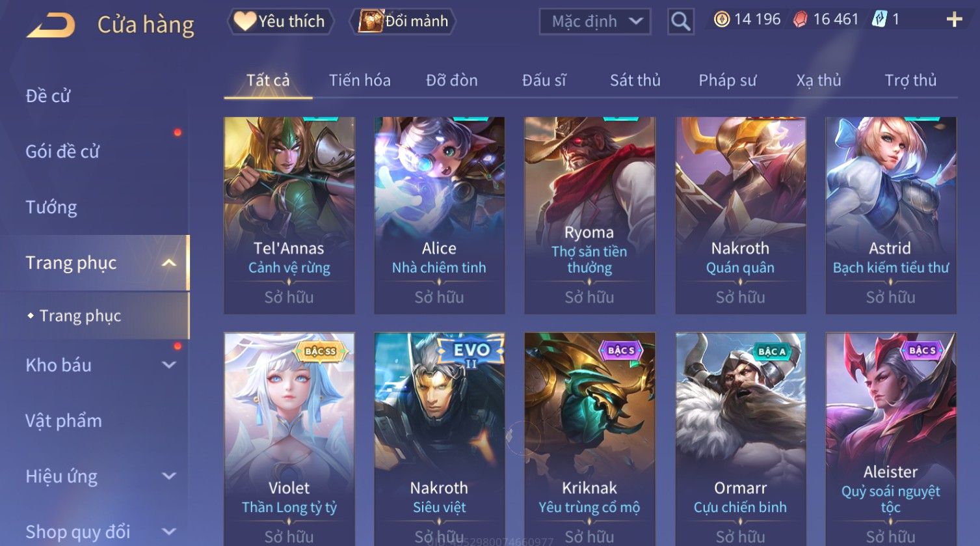
Task: Tap the plus icon to add currency
Action: [954, 20]
